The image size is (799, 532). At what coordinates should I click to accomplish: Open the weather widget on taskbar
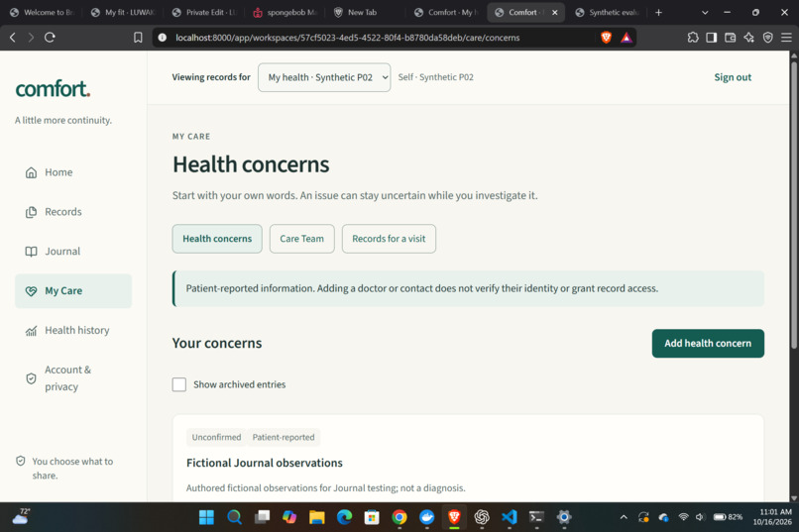21,516
